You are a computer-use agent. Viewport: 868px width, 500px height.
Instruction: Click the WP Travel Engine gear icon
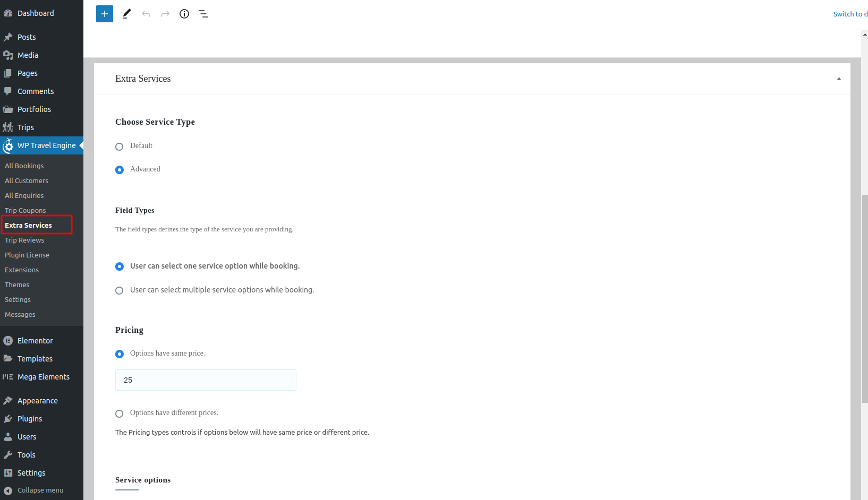pos(8,145)
